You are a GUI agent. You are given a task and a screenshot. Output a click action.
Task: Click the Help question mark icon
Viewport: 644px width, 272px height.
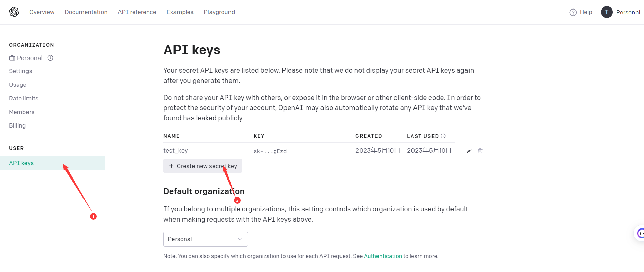(x=573, y=12)
